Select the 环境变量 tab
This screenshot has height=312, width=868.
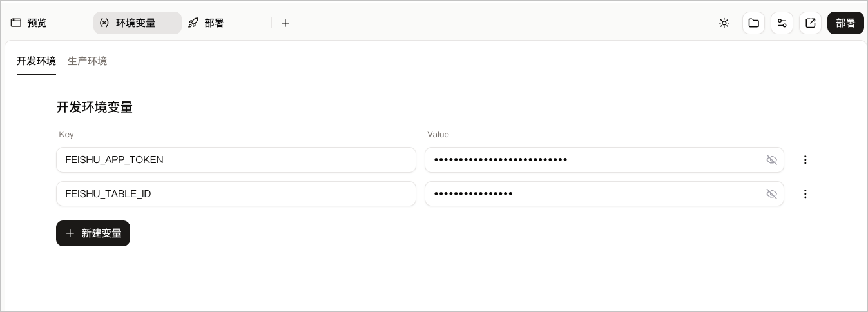137,23
